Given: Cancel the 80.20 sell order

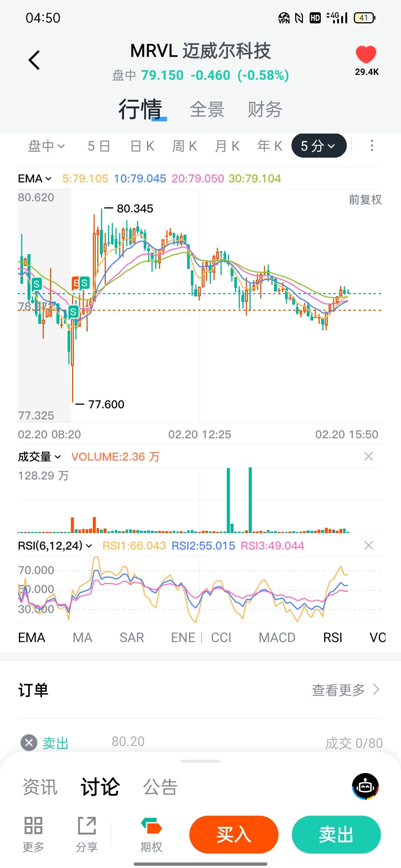Looking at the screenshot, I should [x=29, y=743].
